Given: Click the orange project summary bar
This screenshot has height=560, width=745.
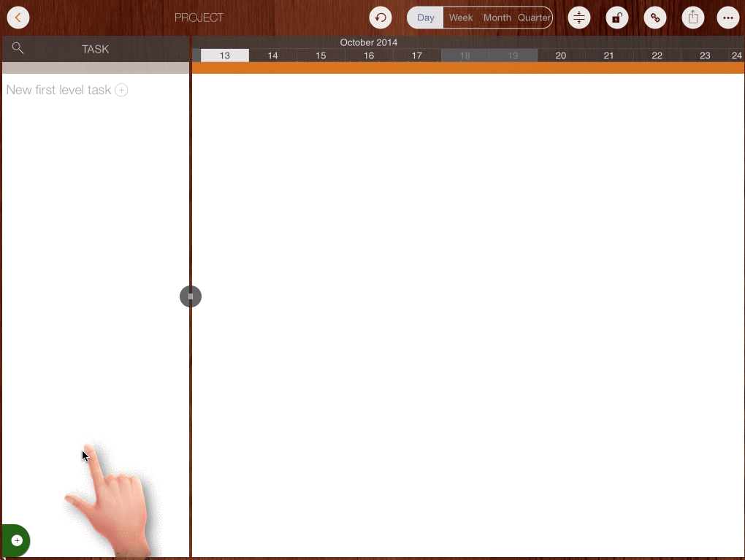Looking at the screenshot, I should coord(467,68).
